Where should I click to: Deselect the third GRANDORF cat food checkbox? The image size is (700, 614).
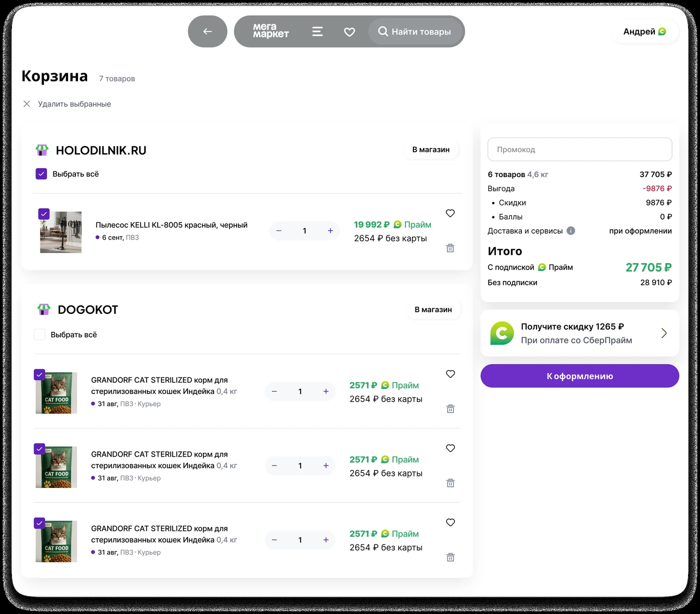pyautogui.click(x=39, y=523)
